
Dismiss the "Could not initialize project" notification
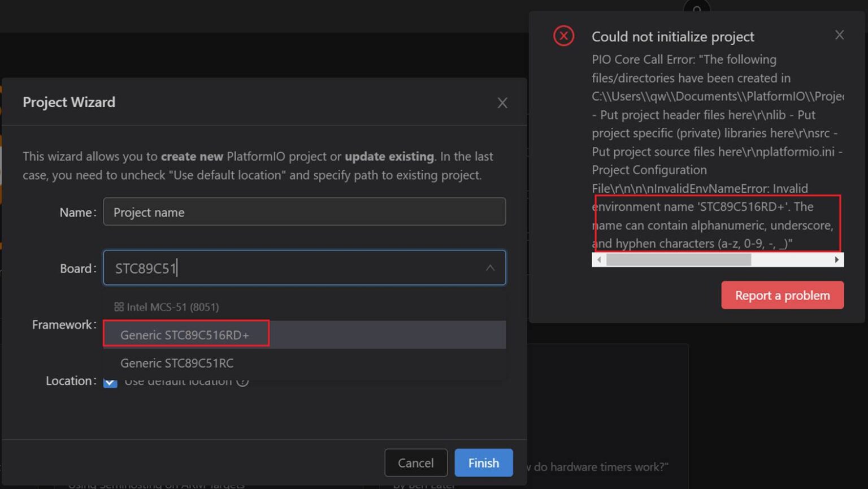[x=840, y=34]
